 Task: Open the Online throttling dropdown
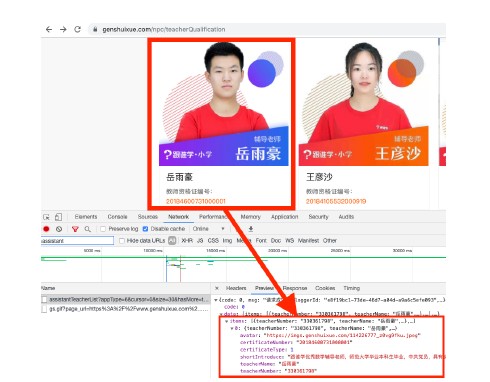[208, 229]
